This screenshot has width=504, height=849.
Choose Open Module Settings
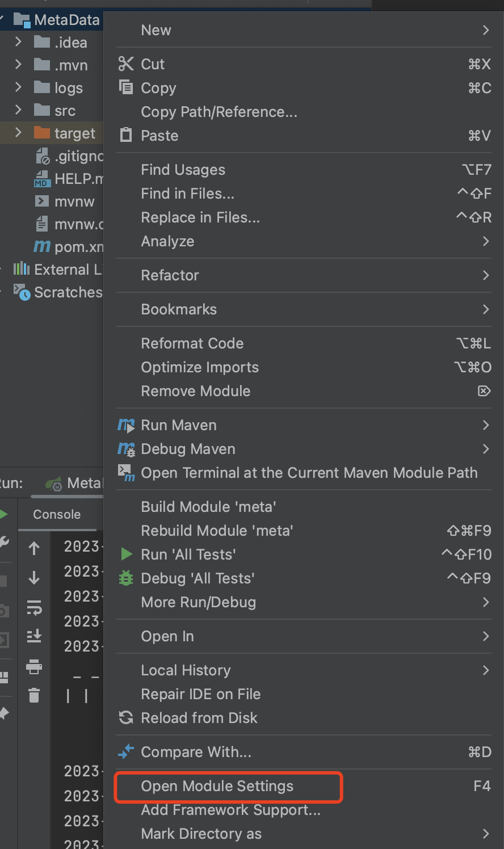coord(217,786)
